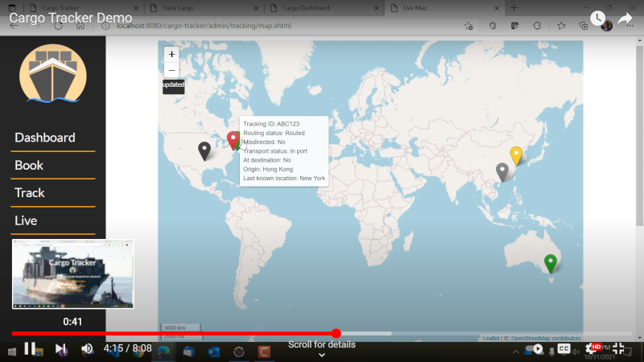Image resolution: width=644 pixels, height=362 pixels.
Task: Click the video progress bar scrubber
Action: click(x=336, y=333)
